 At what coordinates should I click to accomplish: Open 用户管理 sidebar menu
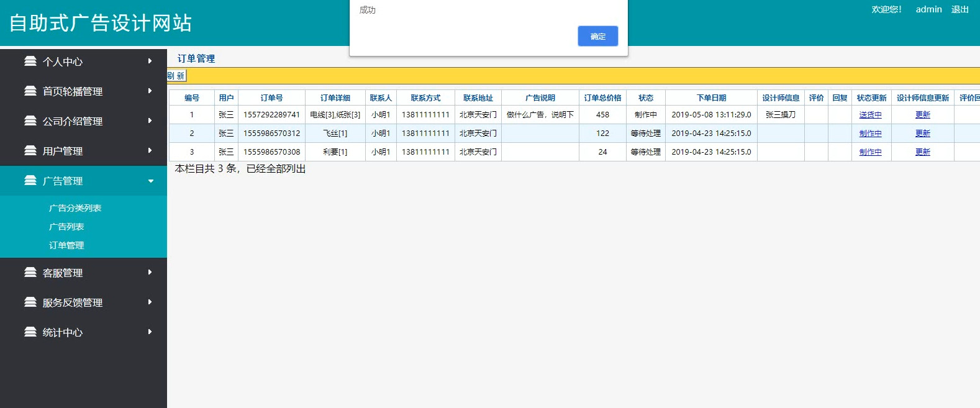(83, 151)
